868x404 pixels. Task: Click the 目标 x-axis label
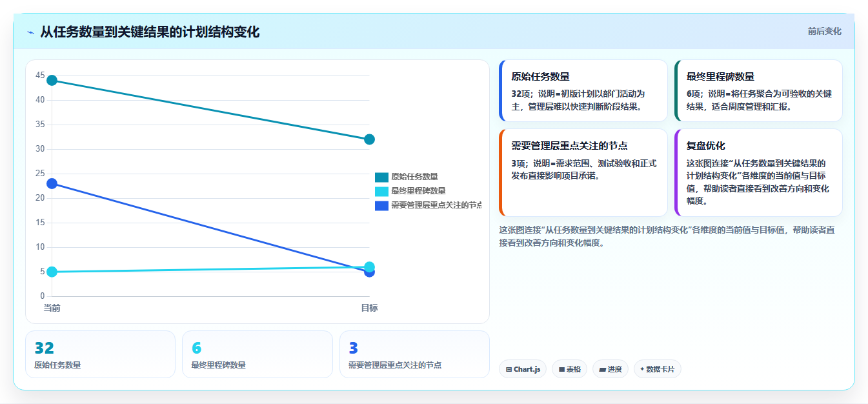pos(369,308)
